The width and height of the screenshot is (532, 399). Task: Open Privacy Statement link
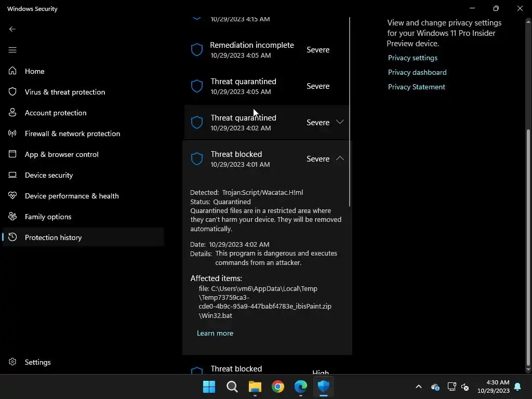416,87
